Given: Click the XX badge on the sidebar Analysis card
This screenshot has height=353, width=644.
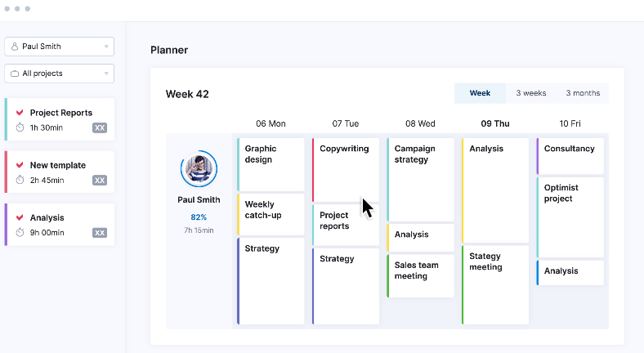Looking at the screenshot, I should point(100,233).
